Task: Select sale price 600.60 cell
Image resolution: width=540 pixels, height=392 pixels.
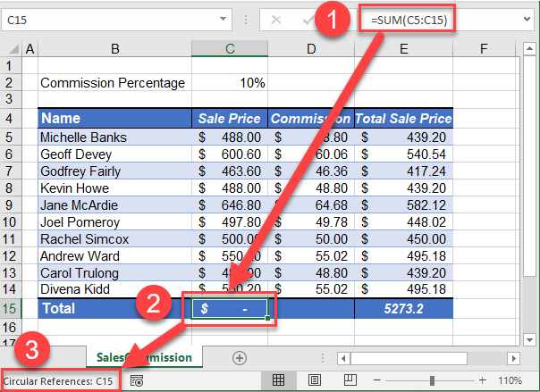Action: coord(230,154)
